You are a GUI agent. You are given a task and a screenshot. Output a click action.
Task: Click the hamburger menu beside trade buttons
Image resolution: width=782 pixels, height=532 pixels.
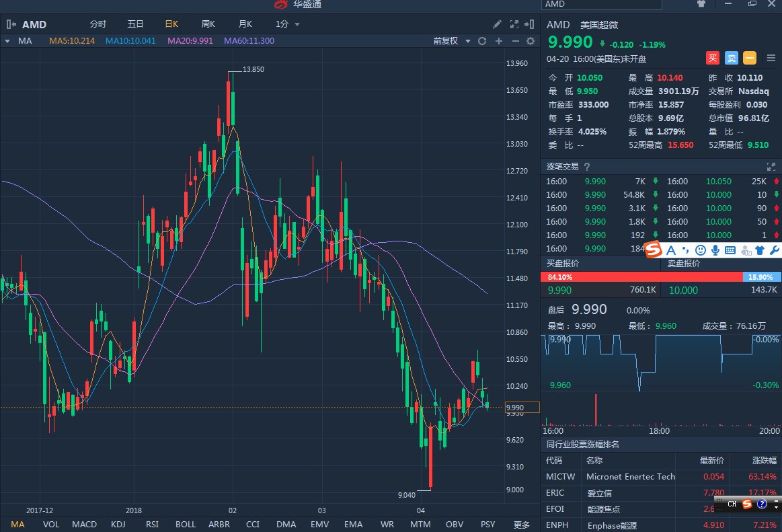point(770,59)
